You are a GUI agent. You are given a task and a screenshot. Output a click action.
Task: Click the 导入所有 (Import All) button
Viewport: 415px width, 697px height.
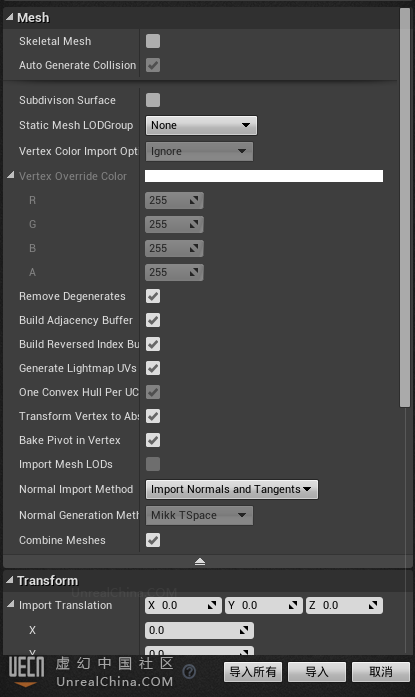coord(253,672)
